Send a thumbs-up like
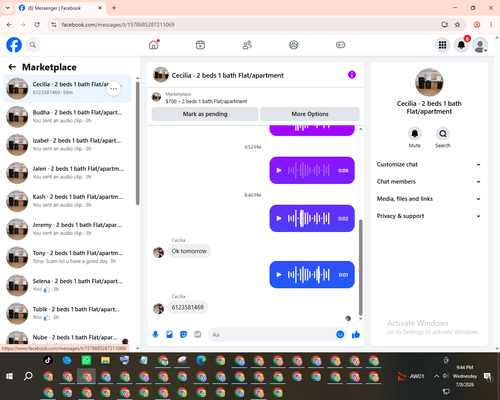The image size is (500, 400). tap(356, 334)
